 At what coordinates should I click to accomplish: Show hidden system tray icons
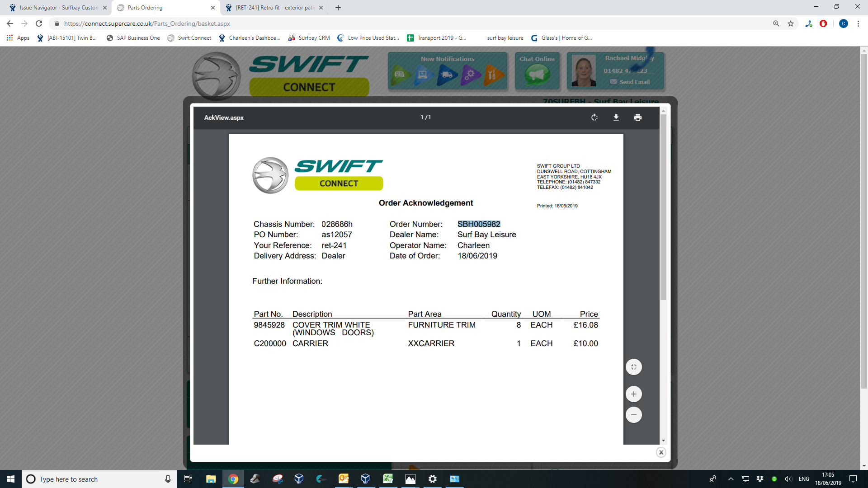coord(731,479)
